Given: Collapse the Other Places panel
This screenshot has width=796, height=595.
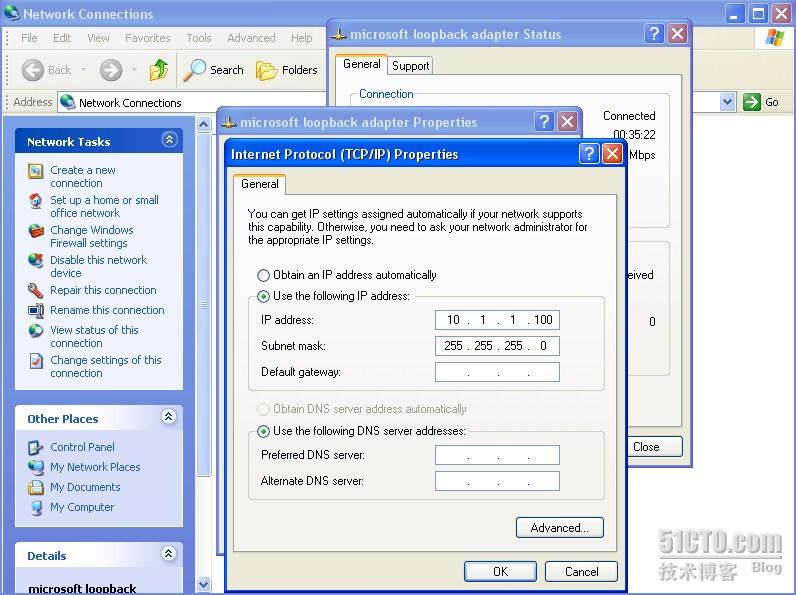Looking at the screenshot, I should 169,417.
